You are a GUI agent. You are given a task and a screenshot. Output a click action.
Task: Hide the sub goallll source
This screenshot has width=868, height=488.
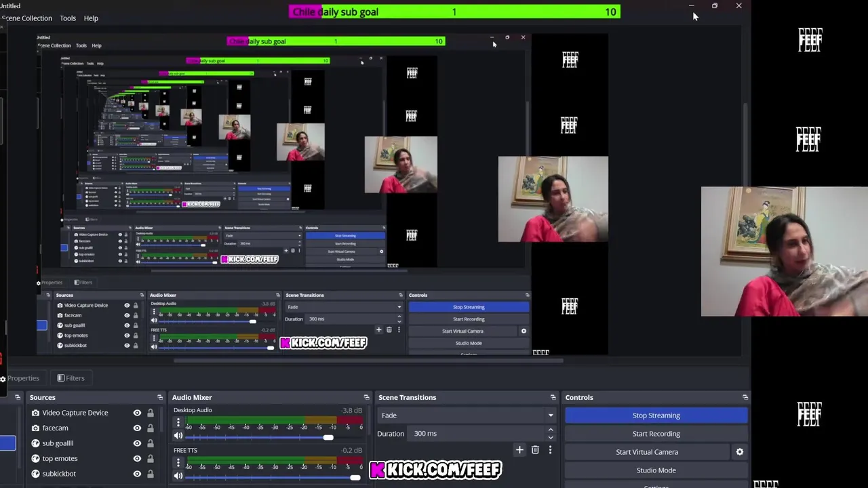pos(137,443)
